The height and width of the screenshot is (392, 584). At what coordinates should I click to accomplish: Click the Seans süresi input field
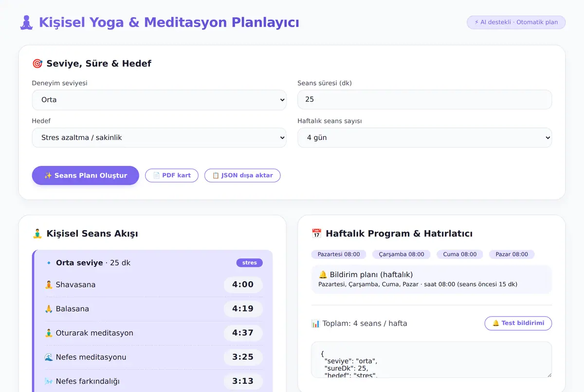[424, 100]
